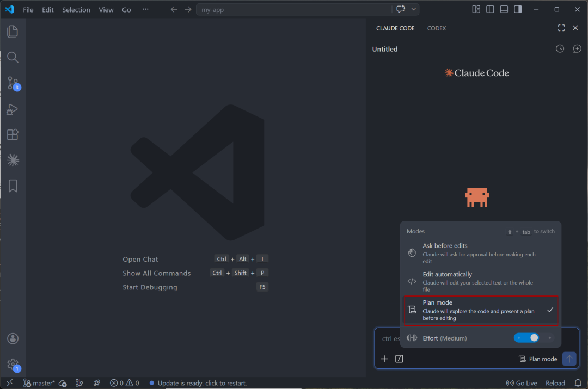
Task: Click Update is ready, click to restart
Action: [x=198, y=383]
